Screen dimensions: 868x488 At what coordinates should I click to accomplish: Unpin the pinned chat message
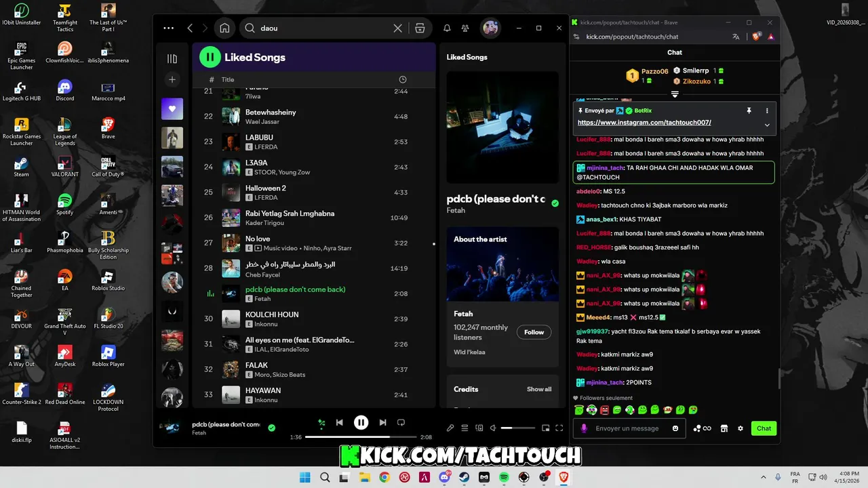[749, 110]
